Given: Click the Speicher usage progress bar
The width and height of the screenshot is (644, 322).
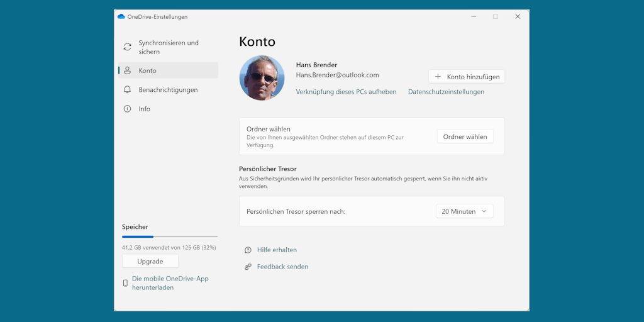Looking at the screenshot, I should 170,237.
